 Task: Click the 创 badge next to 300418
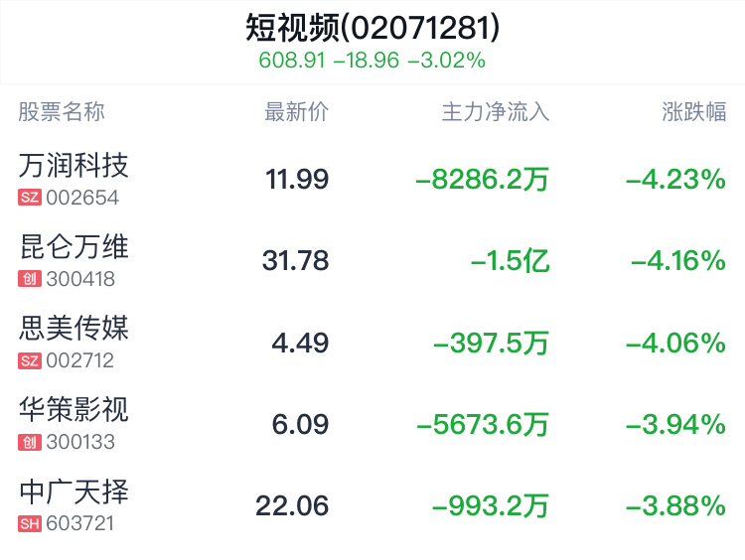(x=30, y=279)
